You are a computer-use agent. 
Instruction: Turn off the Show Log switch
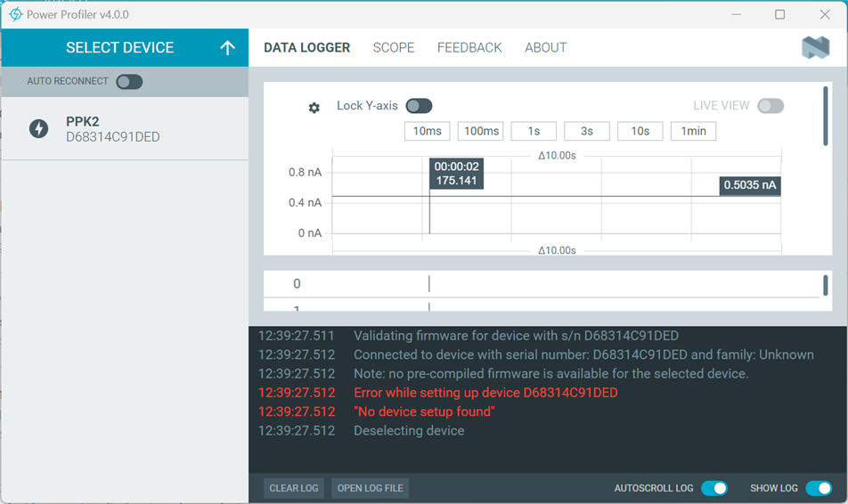click(819, 488)
